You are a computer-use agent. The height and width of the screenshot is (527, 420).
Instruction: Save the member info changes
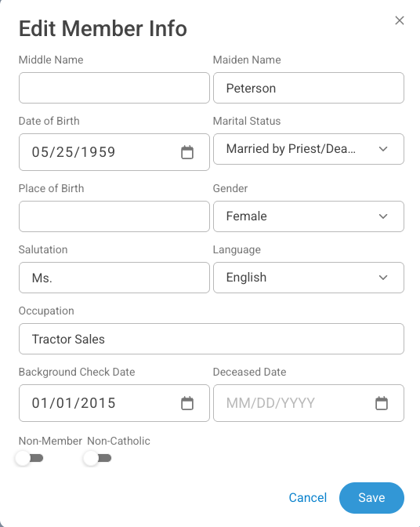[x=371, y=498]
